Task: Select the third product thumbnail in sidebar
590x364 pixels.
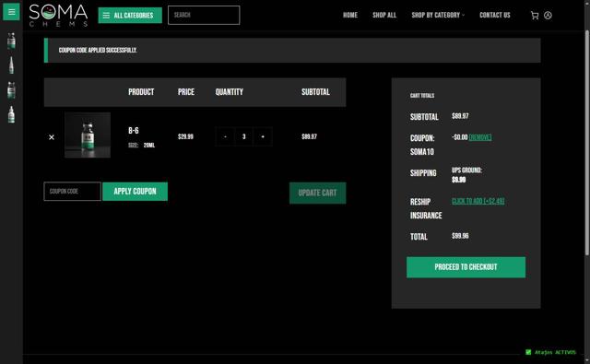Action: [x=11, y=90]
